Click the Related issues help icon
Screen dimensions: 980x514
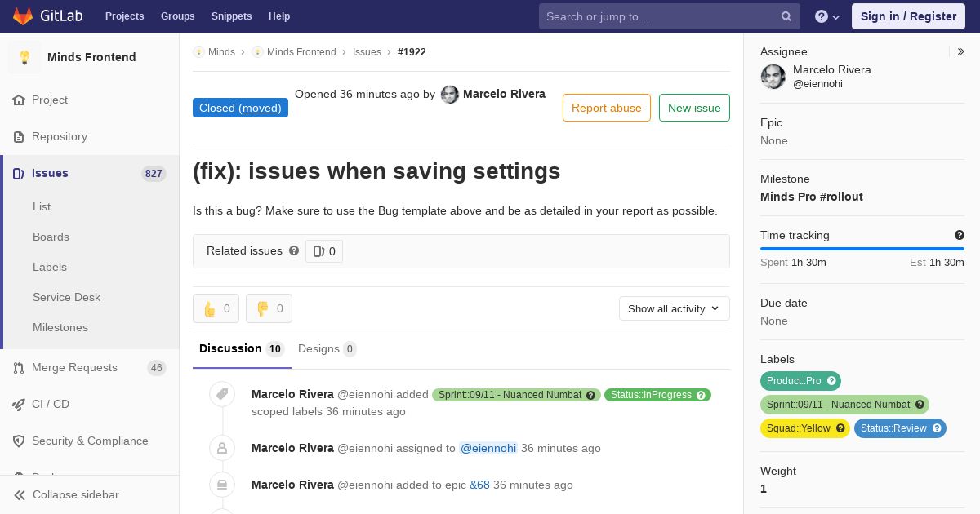[294, 250]
